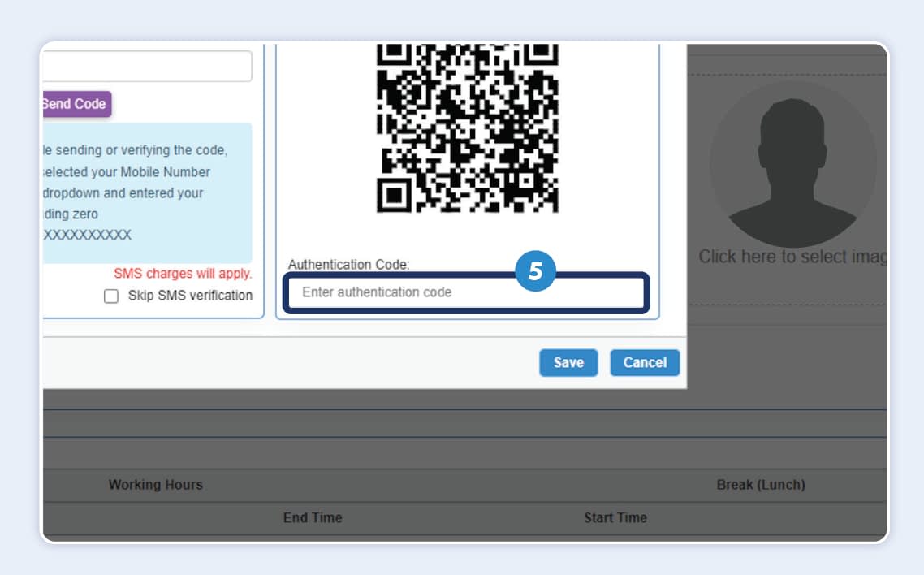
Task: Click the 'dropdown and entered your' info line
Action: pyautogui.click(x=123, y=193)
